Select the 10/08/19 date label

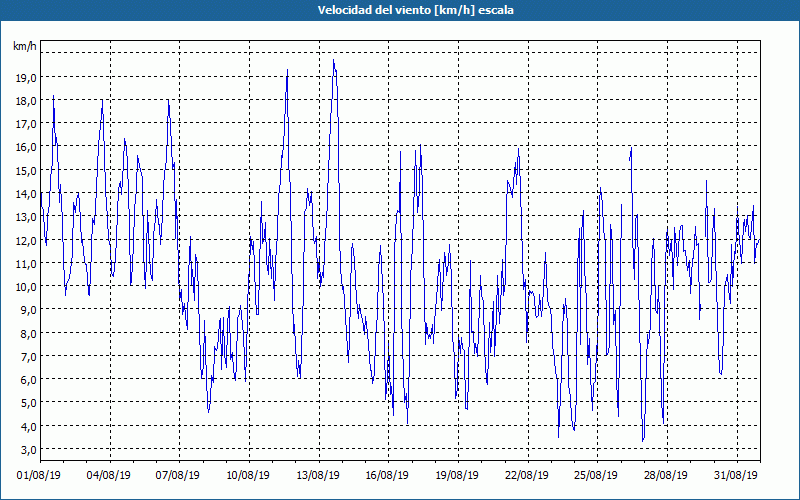click(248, 475)
